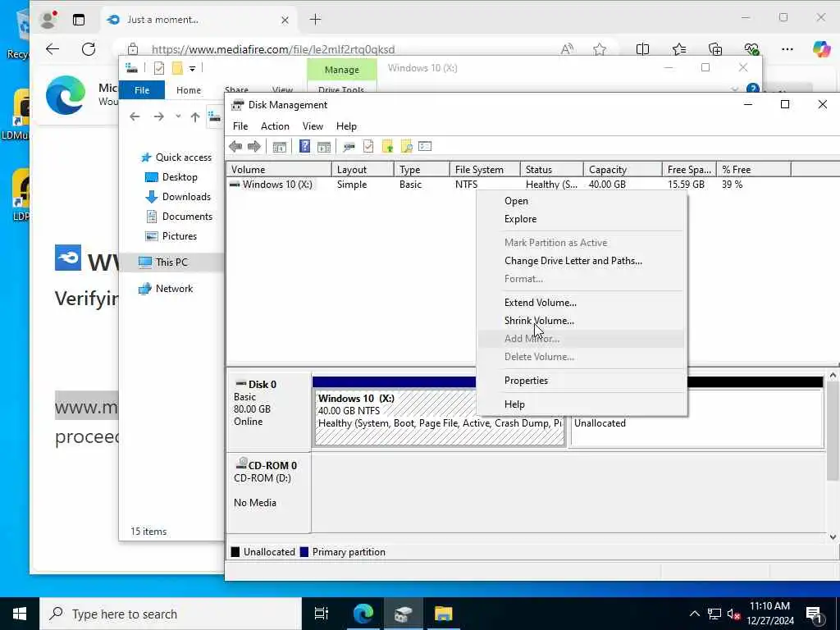Click the drive-with-key toolbar icon

tap(349, 146)
